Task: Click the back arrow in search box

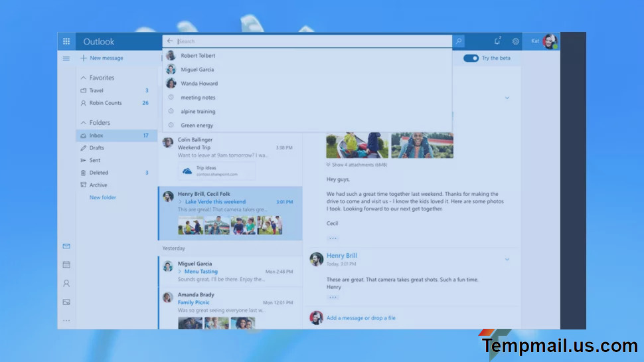Action: [x=170, y=41]
